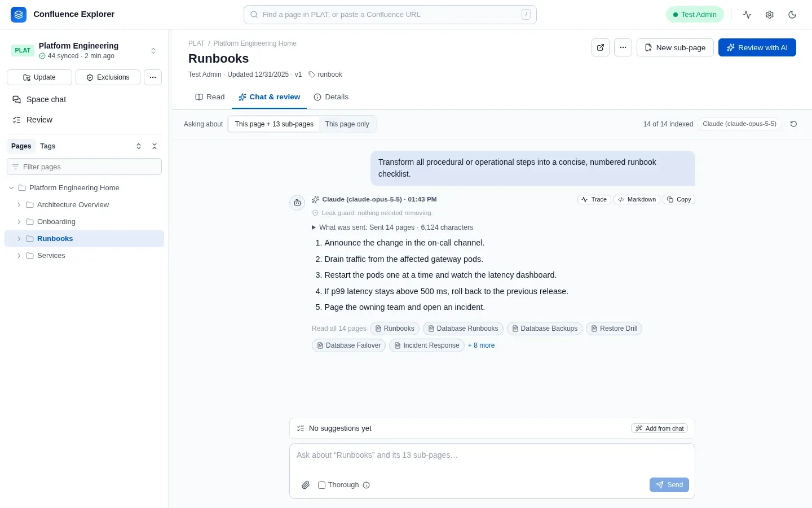Expand the Onboarding tree node
Viewport: 812px width, 508px height.
[x=19, y=222]
